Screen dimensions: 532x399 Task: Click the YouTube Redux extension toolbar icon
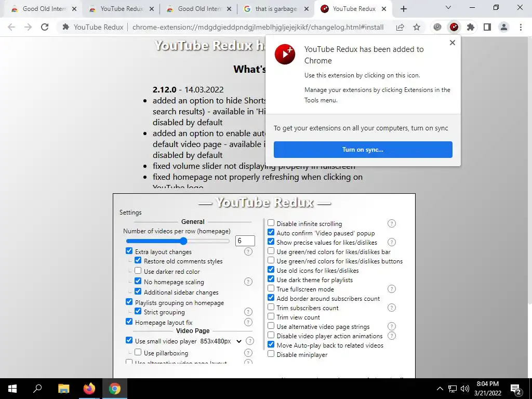(x=454, y=27)
